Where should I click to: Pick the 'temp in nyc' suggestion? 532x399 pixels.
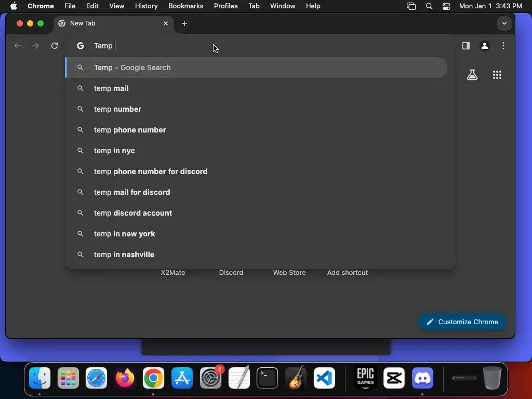point(256,151)
